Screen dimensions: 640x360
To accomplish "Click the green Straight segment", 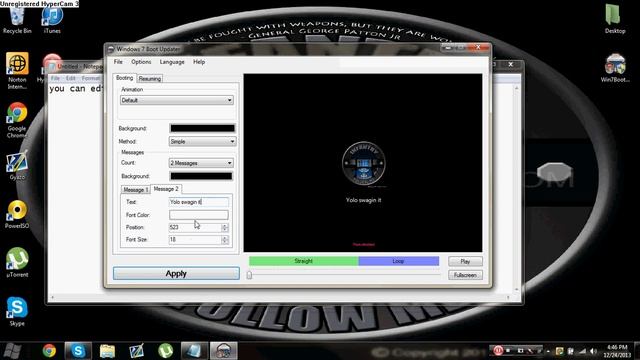I will 304,261.
